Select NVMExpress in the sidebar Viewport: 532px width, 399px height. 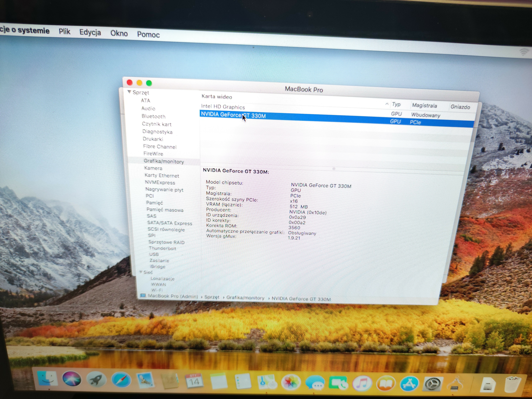click(x=160, y=182)
